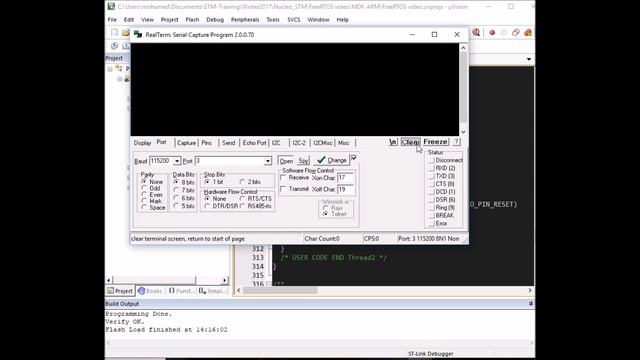640x360 pixels.
Task: Open the Translate file icon on uVision's second toolbar row
Action: pyautogui.click(x=114, y=46)
